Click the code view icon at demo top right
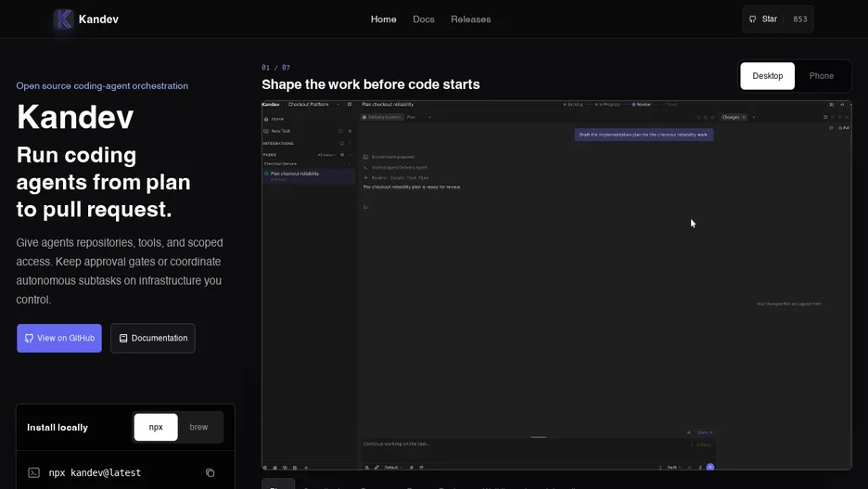The image size is (868, 489). pos(842,104)
